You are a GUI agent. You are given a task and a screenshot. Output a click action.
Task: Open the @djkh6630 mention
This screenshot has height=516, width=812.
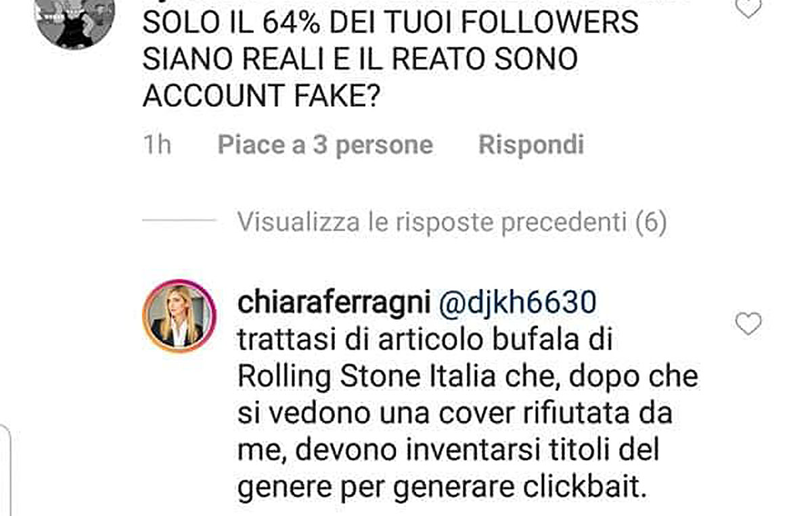518,303
